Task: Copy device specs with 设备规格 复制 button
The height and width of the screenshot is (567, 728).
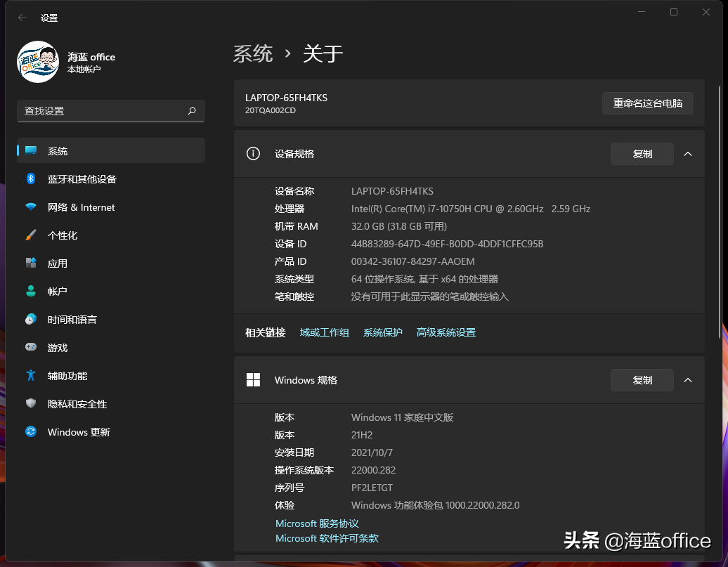Action: point(642,154)
